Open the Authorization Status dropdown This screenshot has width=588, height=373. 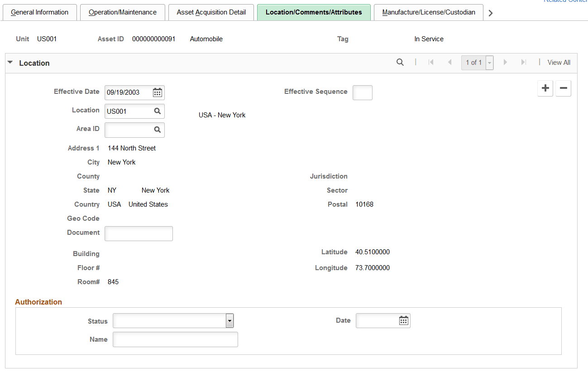click(229, 321)
